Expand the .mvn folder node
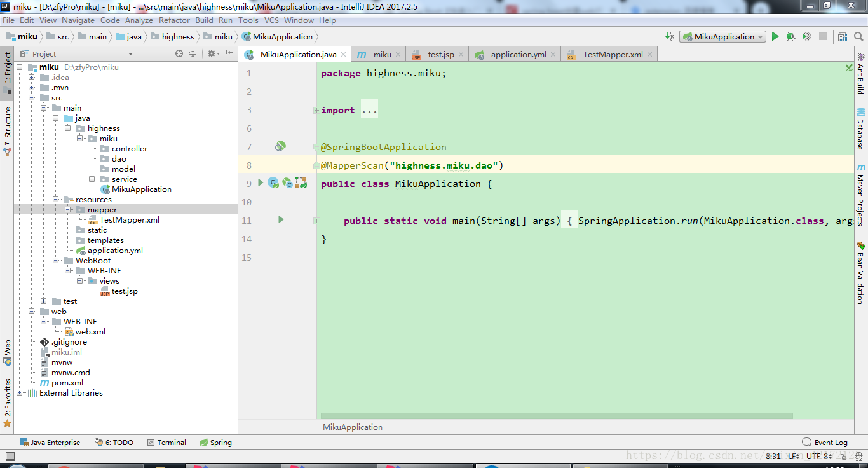This screenshot has height=468, width=868. point(32,88)
